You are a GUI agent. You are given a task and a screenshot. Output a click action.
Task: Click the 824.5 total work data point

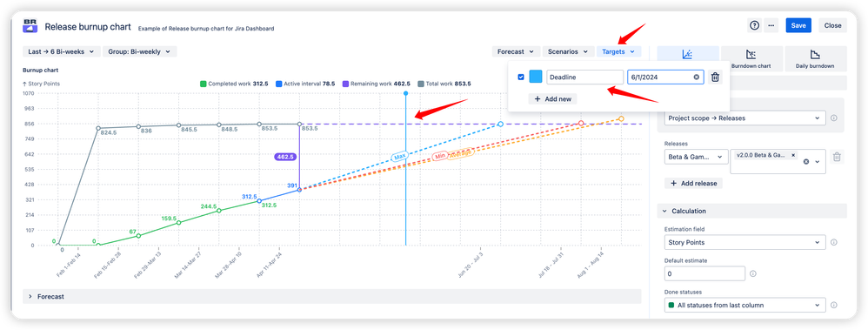[x=98, y=128]
